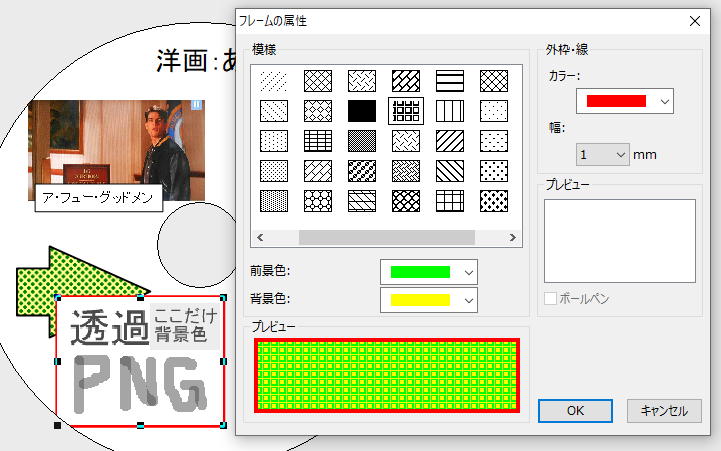Choose the solid black diamonds pattern

tap(494, 201)
